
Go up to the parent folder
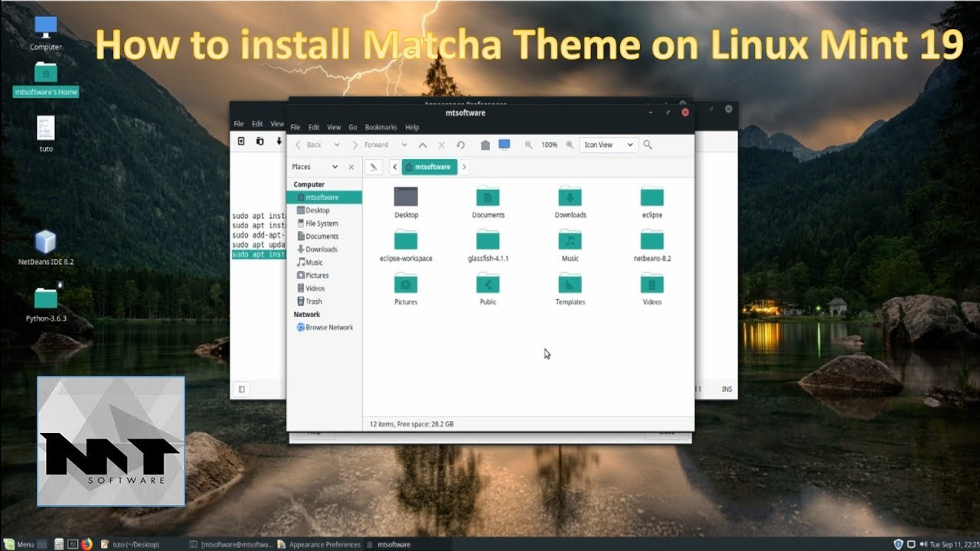pos(423,145)
